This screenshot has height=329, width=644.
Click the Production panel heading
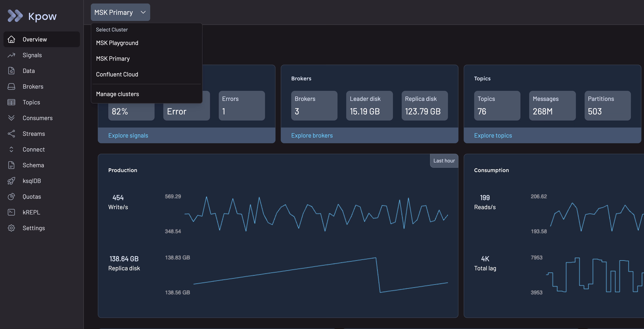[123, 170]
